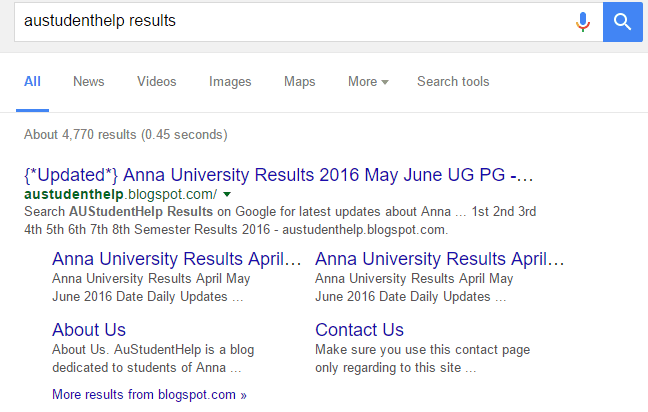Click the result snippet about AUStudentHelp Results
This screenshot has height=412, width=648.
pyautogui.click(x=236, y=220)
